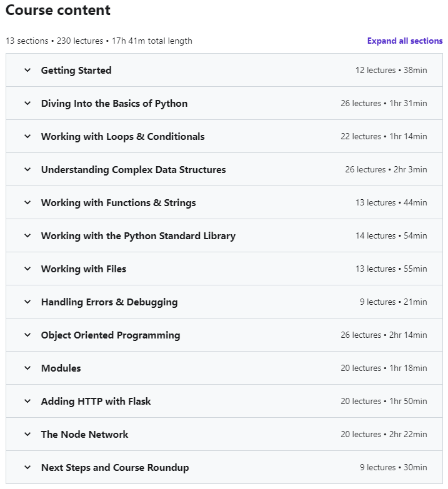Click the Expand all sections link

click(404, 41)
